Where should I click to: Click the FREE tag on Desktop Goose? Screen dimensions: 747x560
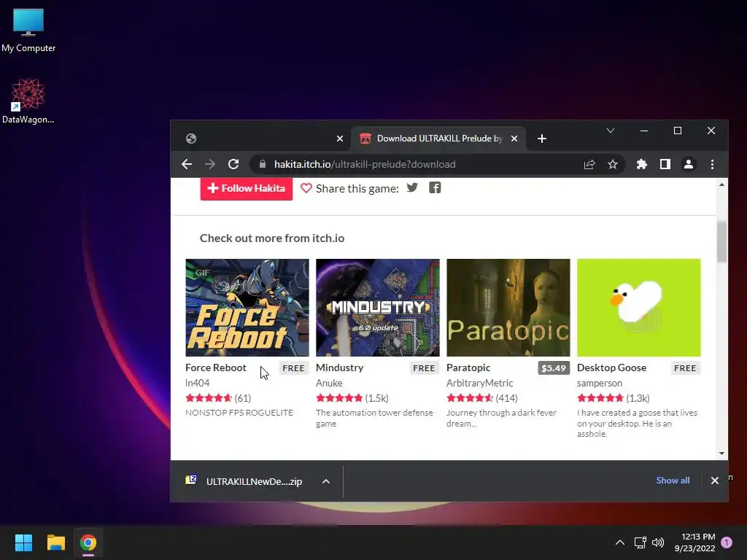685,368
